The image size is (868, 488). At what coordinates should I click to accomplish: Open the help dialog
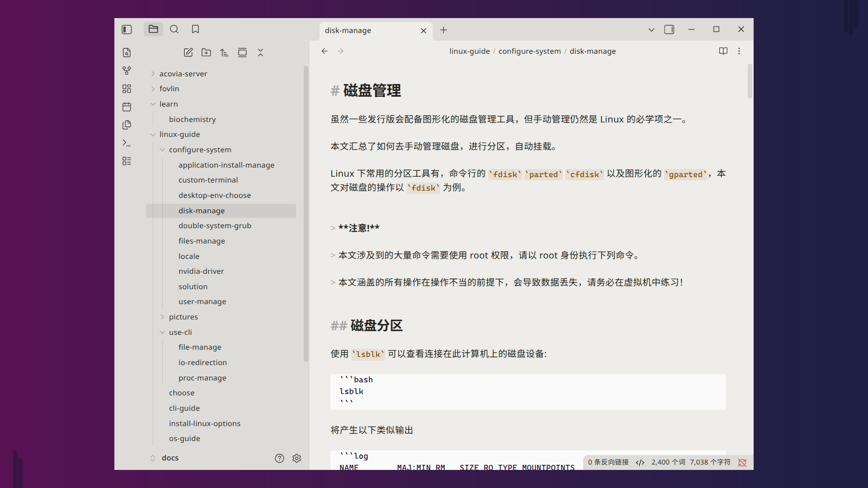coord(279,458)
